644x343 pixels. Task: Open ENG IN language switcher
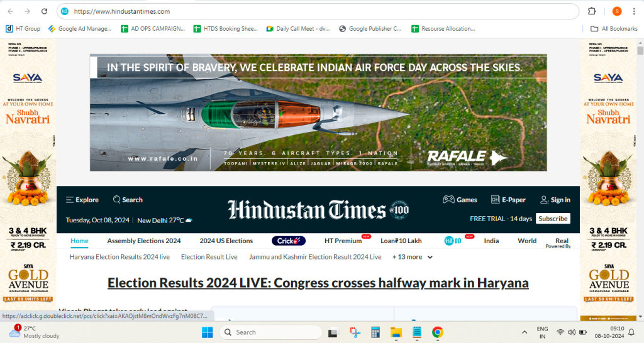[x=542, y=332]
